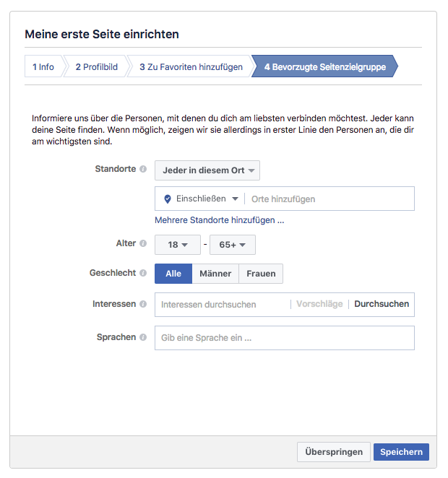The width and height of the screenshot is (448, 478).
Task: Click Mehrere Standorte hinzufügen link
Action: click(219, 220)
